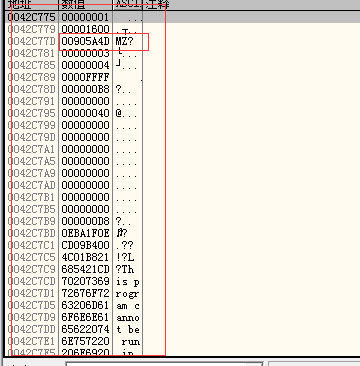
Task: Click value 00001600
Action: (85, 29)
